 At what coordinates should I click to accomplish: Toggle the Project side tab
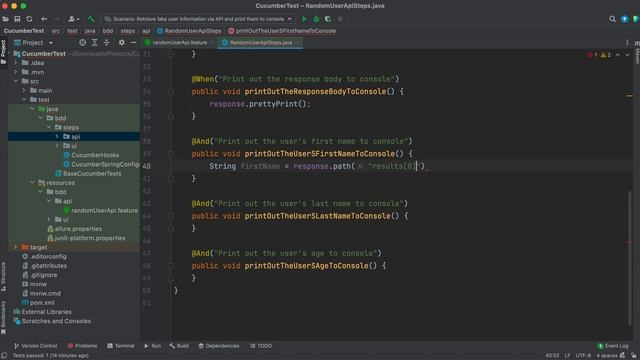(x=4, y=51)
